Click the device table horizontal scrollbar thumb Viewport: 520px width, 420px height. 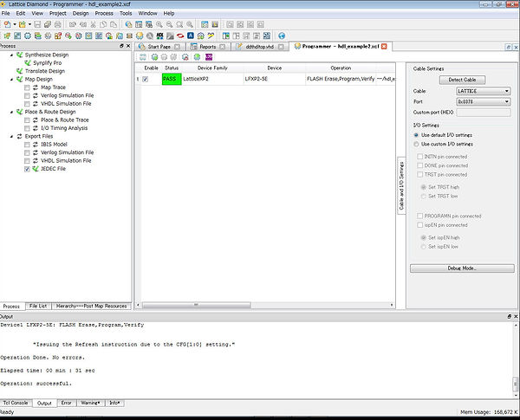pyautogui.click(x=197, y=305)
